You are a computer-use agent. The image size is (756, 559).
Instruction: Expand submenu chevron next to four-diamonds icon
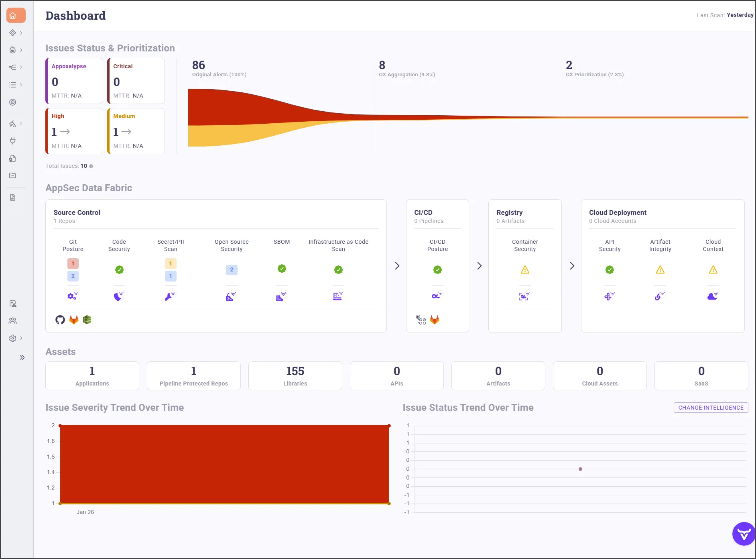coord(21,33)
